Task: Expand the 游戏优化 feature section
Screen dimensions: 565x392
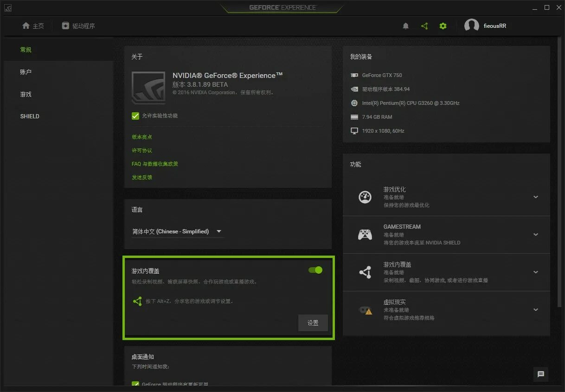Action: 536,197
